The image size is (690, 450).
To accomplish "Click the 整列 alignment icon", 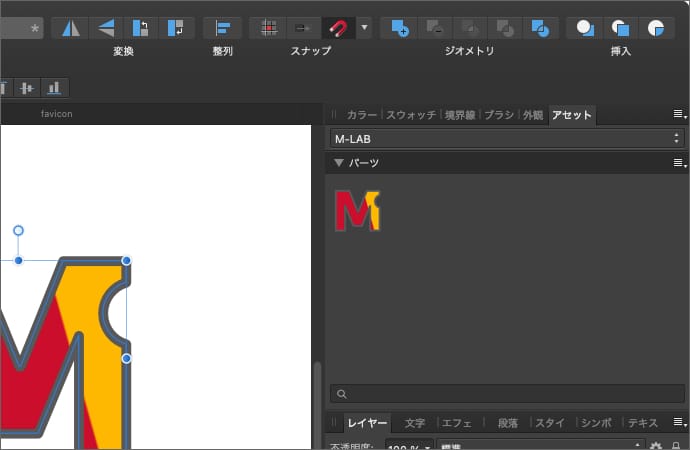I will (222, 28).
